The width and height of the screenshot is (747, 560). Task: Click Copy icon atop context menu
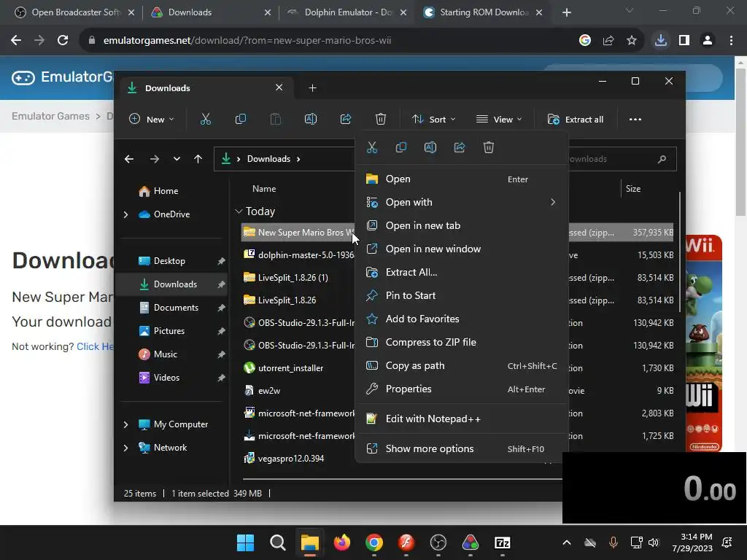click(401, 147)
